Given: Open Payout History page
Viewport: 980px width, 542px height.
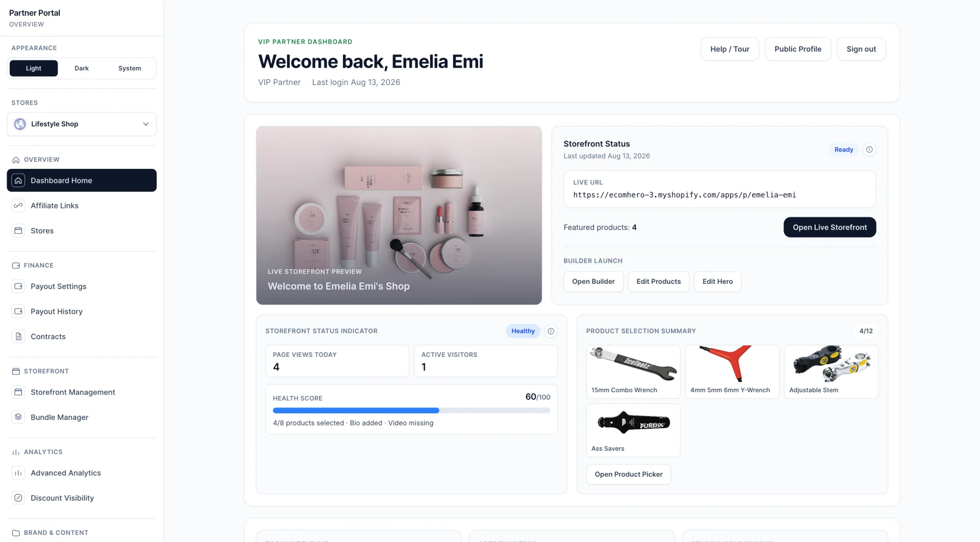Looking at the screenshot, I should click(x=82, y=311).
